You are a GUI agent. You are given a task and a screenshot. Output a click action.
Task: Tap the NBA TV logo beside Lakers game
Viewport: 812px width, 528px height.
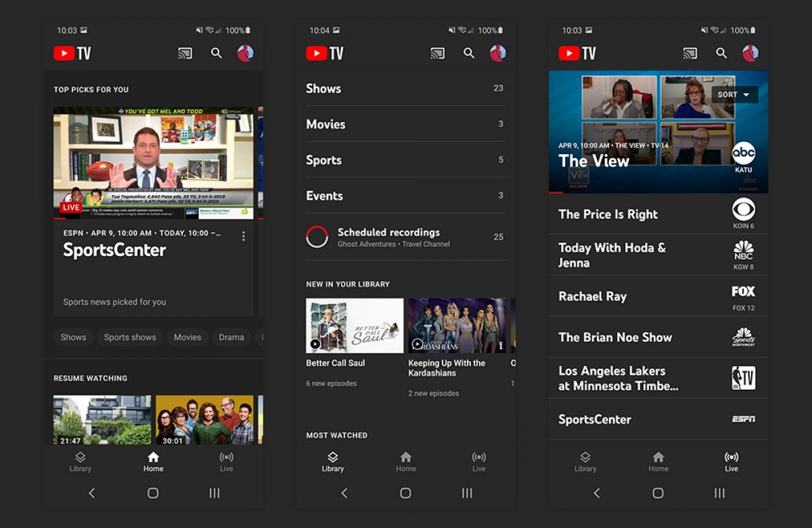coord(743,378)
